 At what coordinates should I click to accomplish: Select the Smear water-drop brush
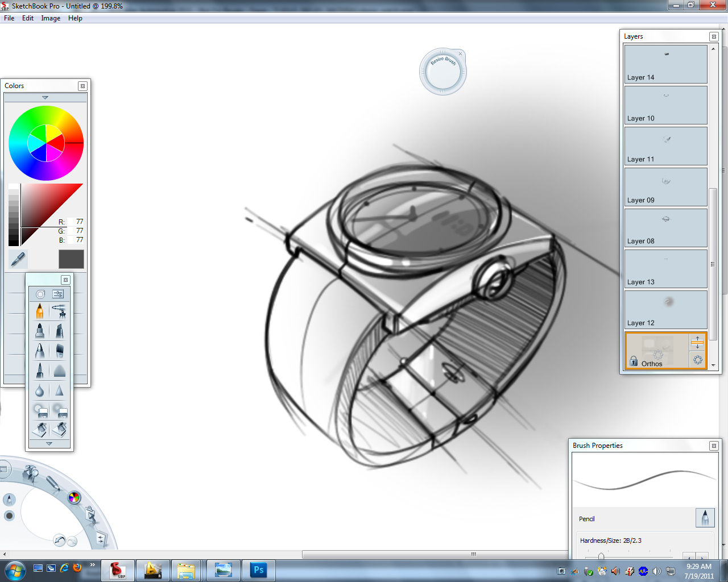(40, 390)
